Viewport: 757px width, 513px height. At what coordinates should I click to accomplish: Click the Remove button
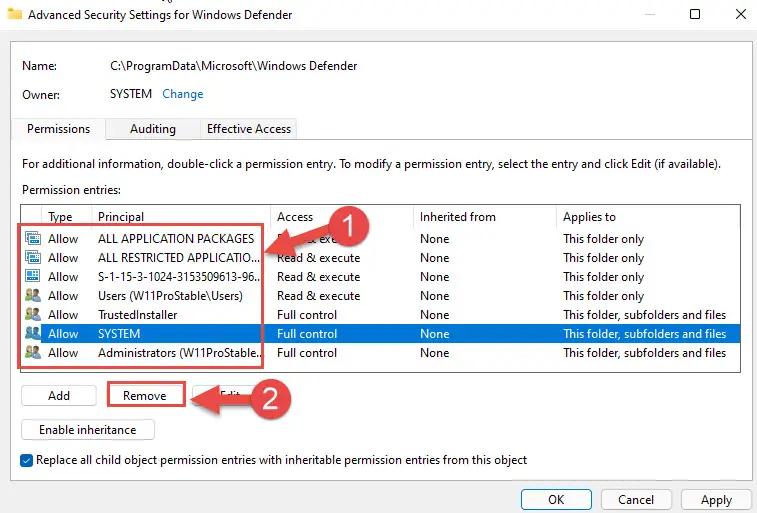[145, 396]
